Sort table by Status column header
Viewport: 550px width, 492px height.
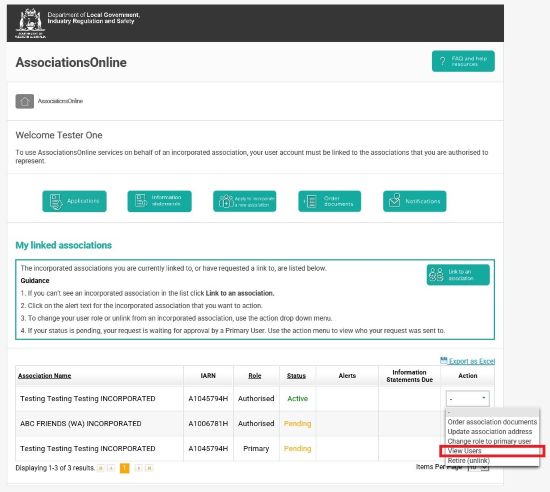click(x=296, y=376)
